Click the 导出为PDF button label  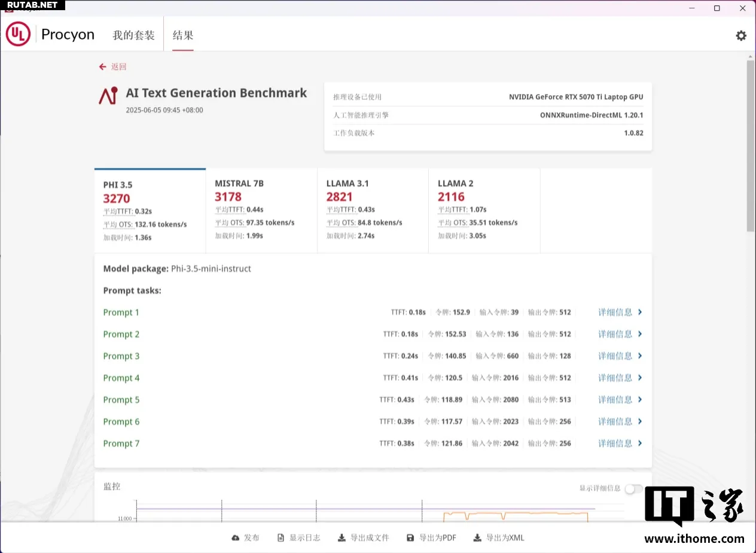(x=438, y=538)
